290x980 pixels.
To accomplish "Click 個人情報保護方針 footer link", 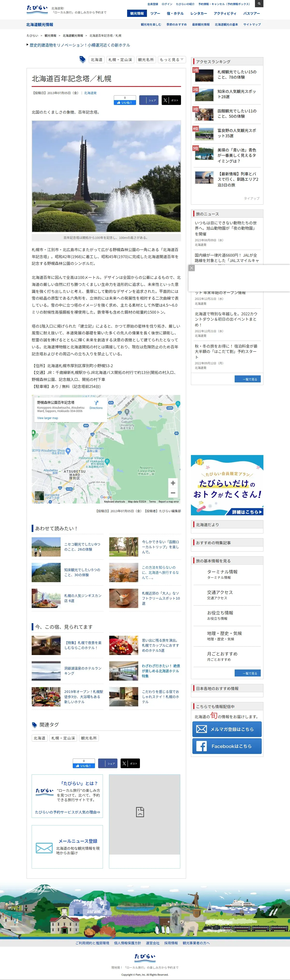I will click(x=127, y=943).
